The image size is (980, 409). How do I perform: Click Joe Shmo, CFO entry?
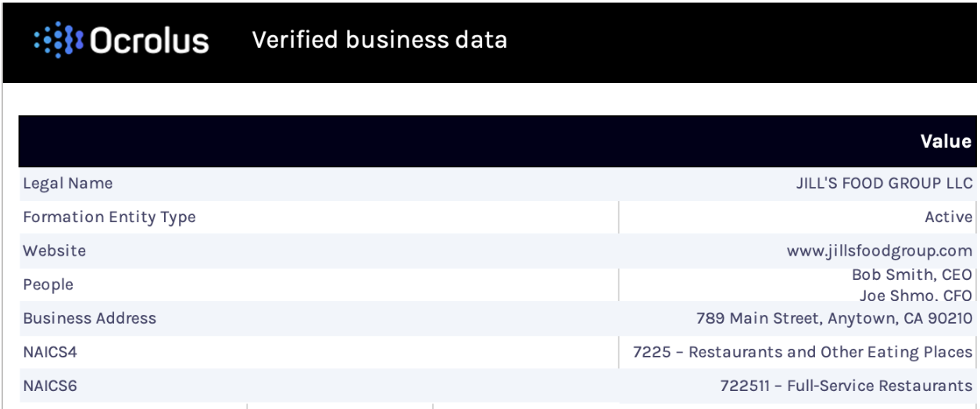[x=917, y=295]
